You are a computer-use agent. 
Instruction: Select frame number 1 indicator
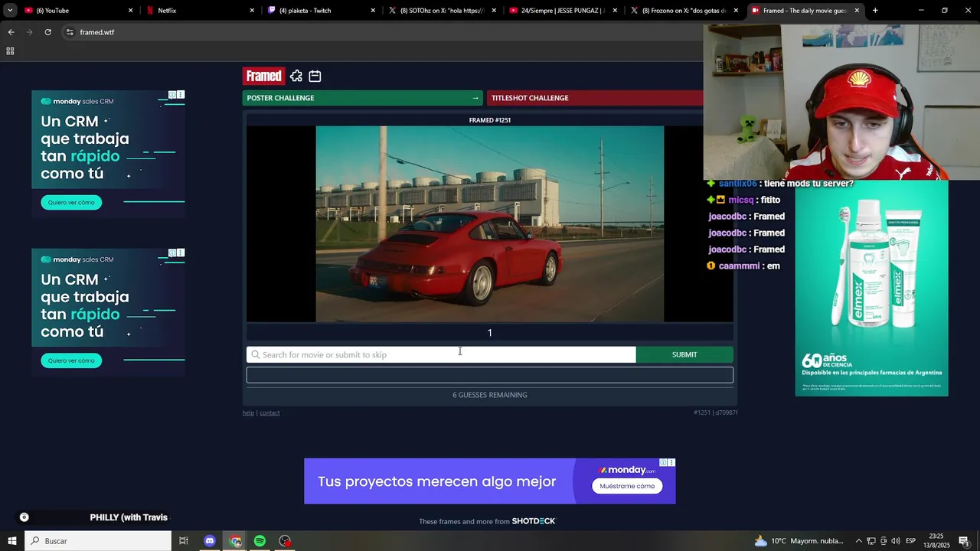(490, 333)
